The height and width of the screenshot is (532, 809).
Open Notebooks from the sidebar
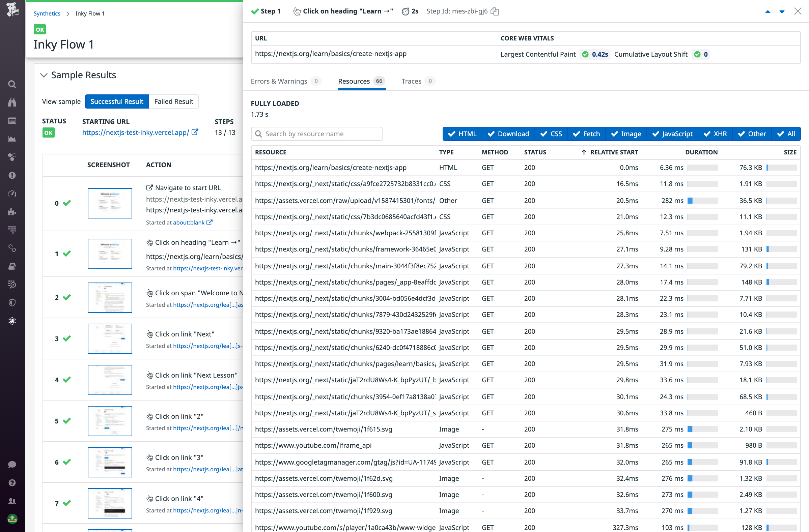[x=12, y=266]
